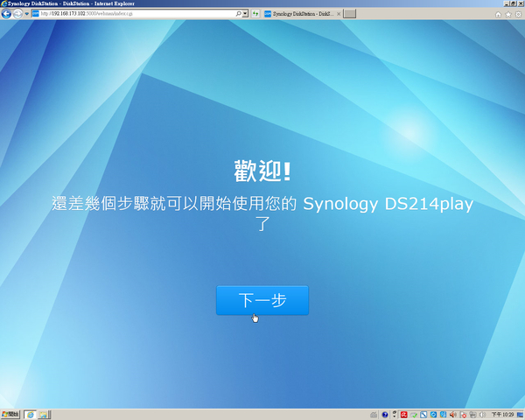Open the Tools gear menu
Image resolution: width=525 pixels, height=420 pixels.
point(518,15)
